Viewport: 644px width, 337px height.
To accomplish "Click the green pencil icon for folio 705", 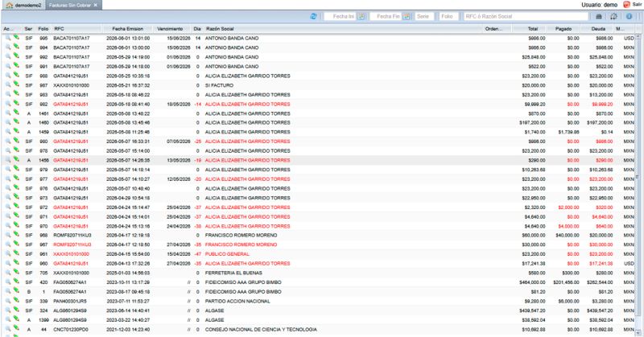I will point(16,272).
